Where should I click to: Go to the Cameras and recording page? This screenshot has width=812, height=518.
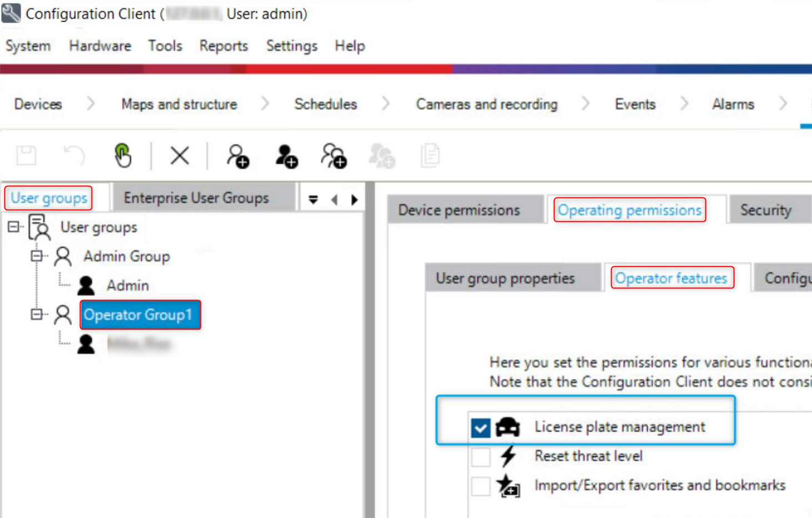(486, 104)
